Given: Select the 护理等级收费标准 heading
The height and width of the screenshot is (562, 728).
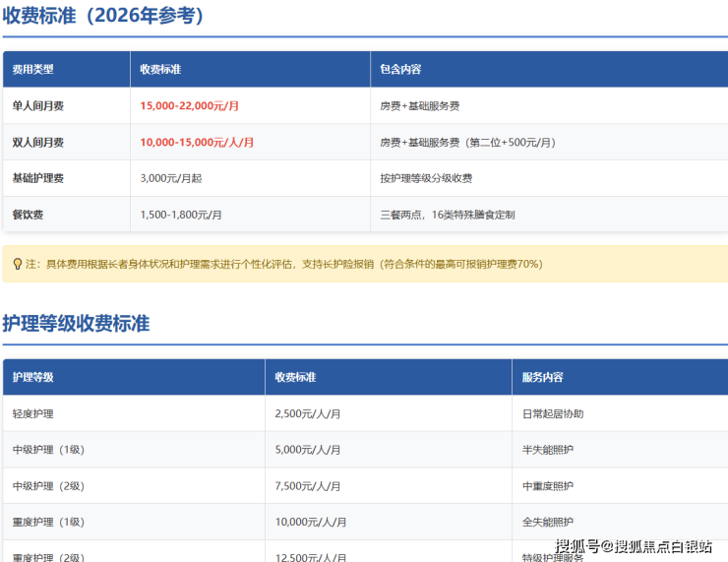Looking at the screenshot, I should [x=76, y=323].
